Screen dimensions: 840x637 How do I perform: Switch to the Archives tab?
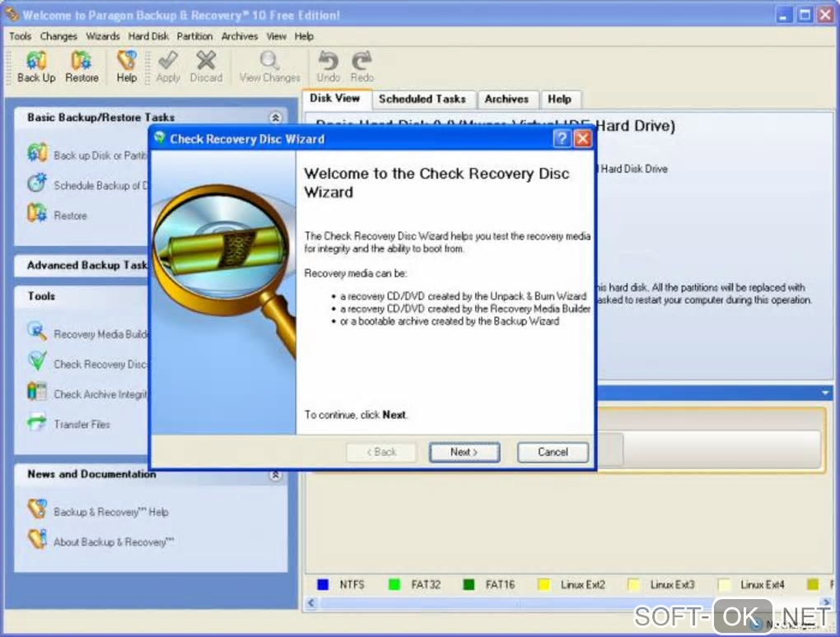pyautogui.click(x=506, y=99)
